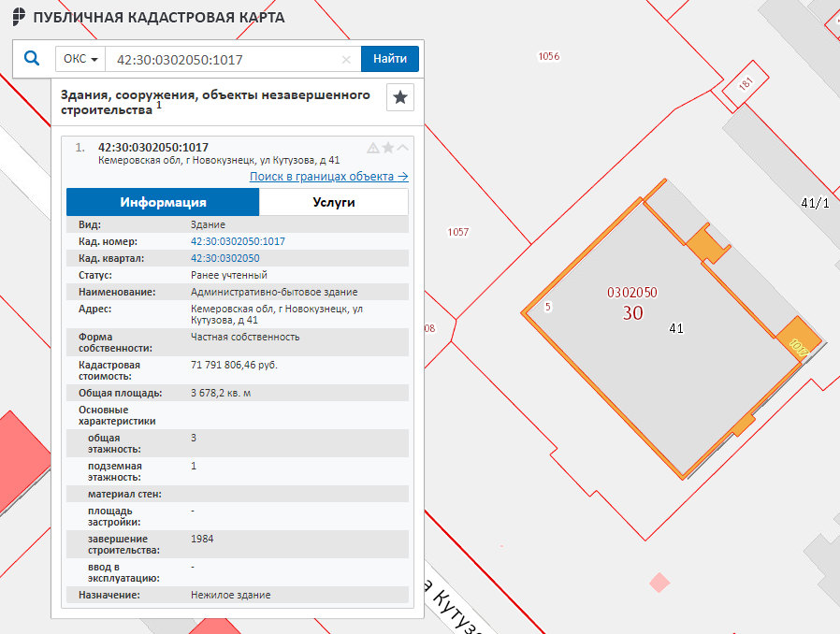The image size is (840, 634).
Task: Click the total area 3 678,2 кв. м
Action: pyautogui.click(x=221, y=393)
